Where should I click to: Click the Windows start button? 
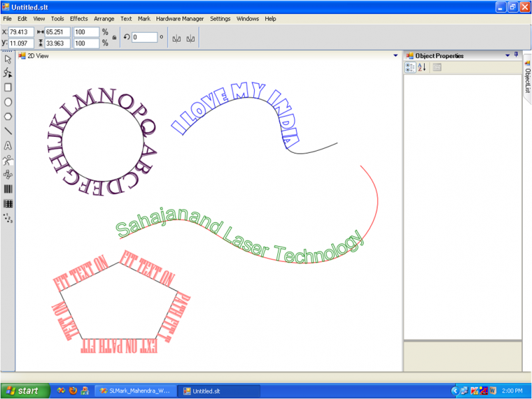(x=24, y=390)
